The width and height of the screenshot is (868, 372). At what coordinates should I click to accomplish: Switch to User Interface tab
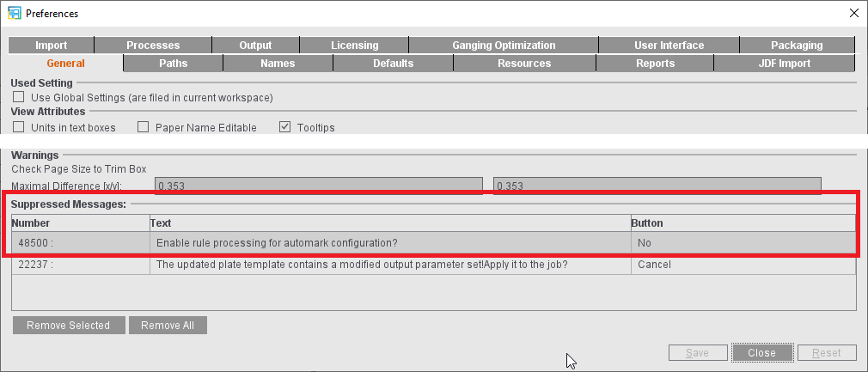pos(669,46)
